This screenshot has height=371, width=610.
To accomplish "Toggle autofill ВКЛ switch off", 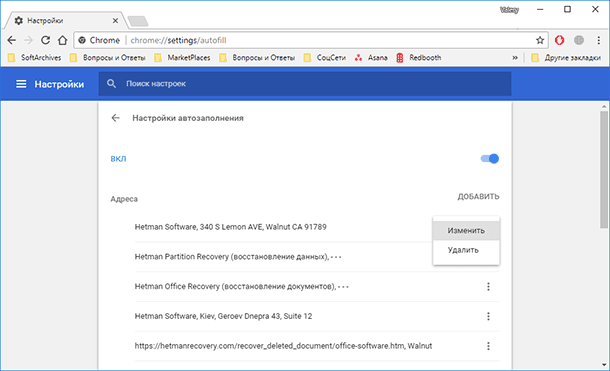I will 489,159.
